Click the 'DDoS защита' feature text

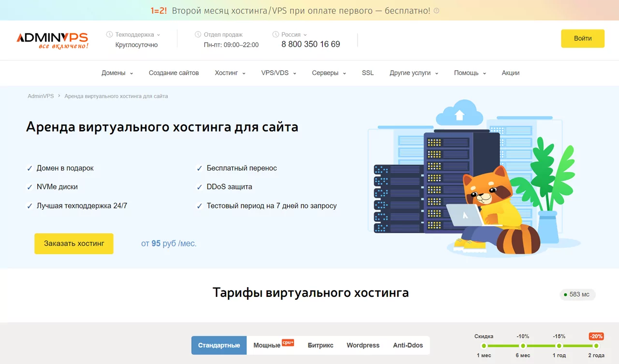(x=229, y=187)
